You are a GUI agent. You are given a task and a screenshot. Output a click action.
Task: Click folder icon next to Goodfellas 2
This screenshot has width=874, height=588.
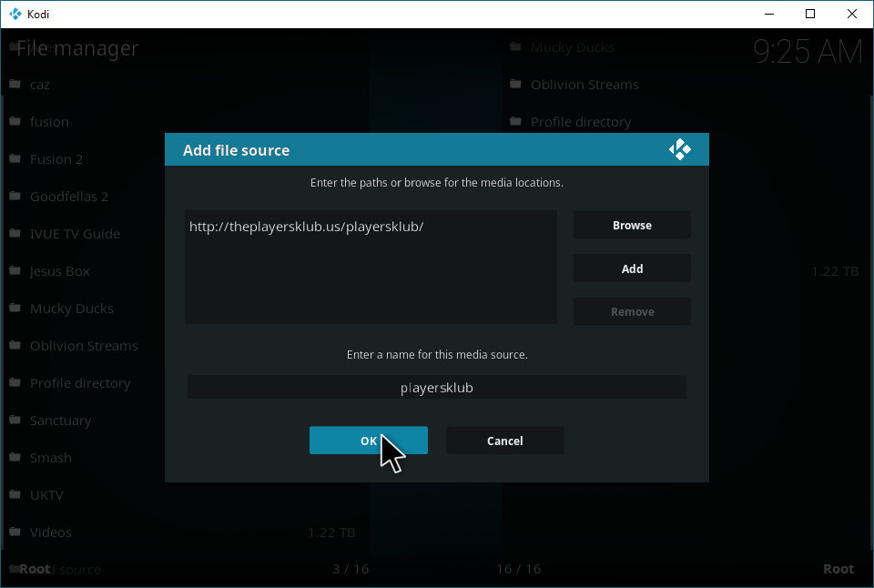coord(15,197)
